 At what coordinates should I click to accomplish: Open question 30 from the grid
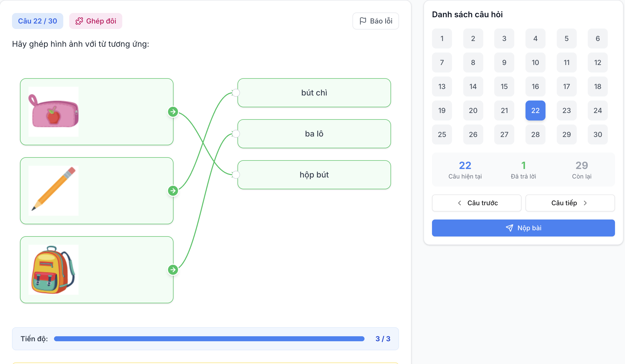coord(597,134)
